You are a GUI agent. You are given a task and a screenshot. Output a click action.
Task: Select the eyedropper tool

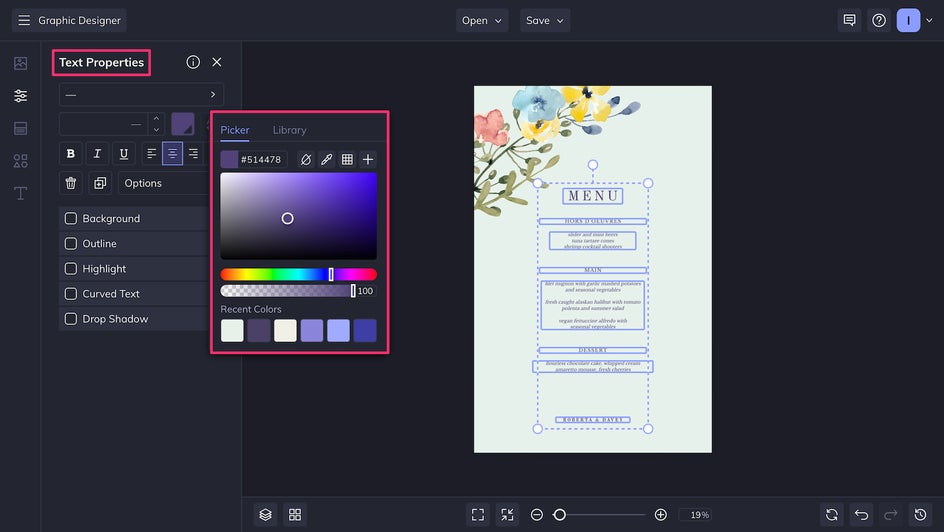coord(326,159)
